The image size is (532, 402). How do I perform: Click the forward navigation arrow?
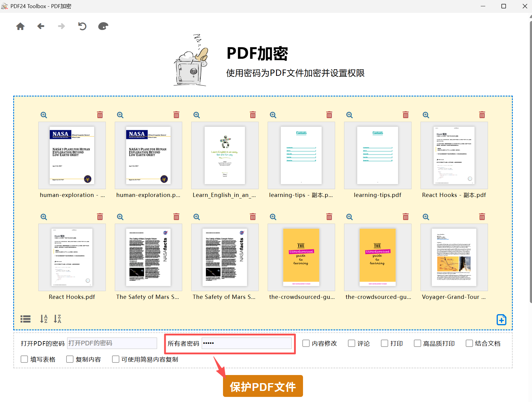61,26
